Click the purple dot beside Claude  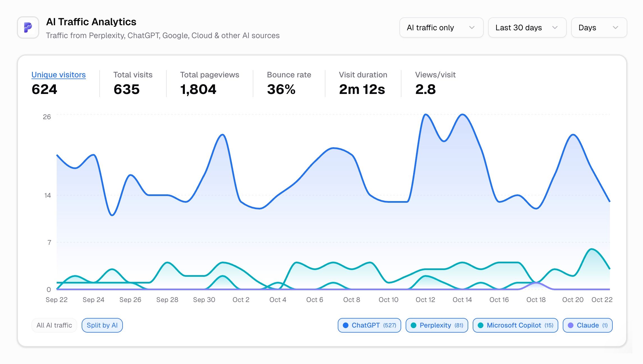(x=571, y=325)
